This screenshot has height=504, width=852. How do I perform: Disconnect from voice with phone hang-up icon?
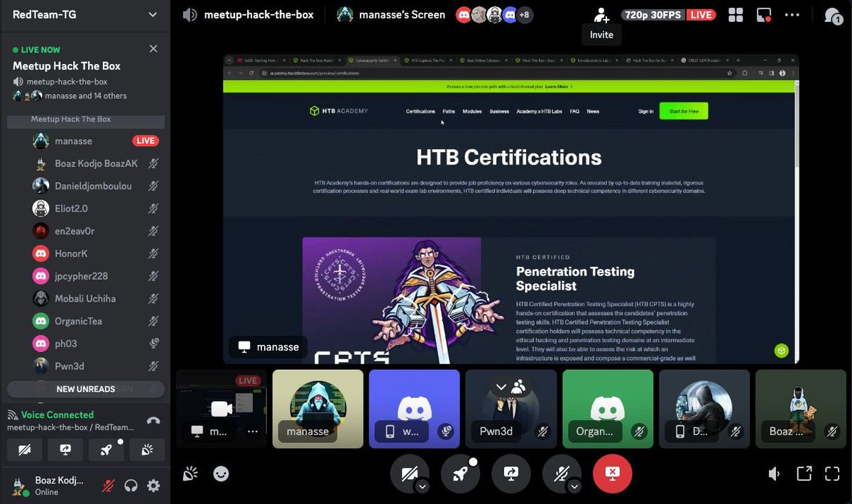pos(153,421)
